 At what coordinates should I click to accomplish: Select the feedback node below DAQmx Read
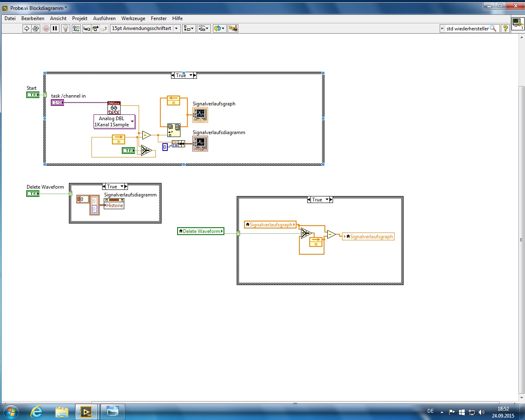119,139
